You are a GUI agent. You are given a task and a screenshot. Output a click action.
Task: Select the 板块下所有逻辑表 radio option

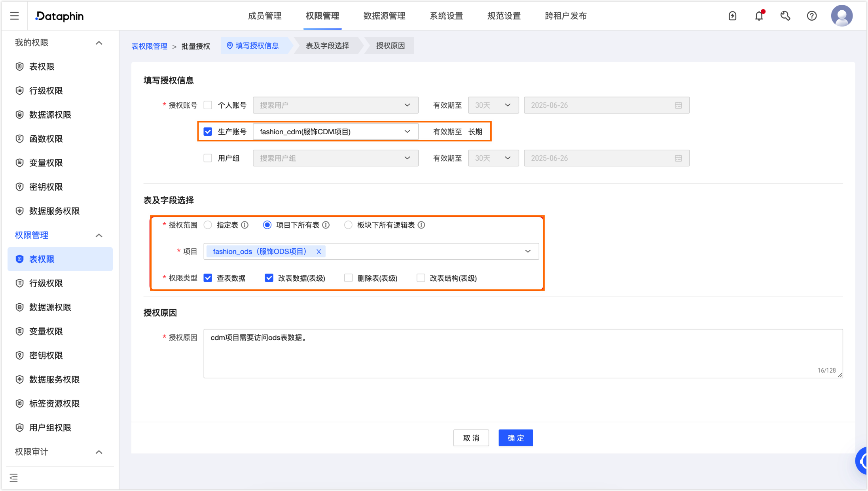[x=348, y=225]
